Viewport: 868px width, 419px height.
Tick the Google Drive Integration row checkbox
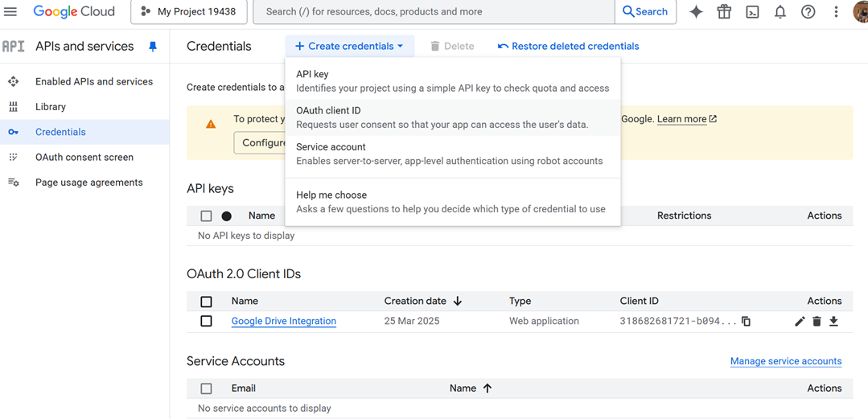(x=207, y=321)
